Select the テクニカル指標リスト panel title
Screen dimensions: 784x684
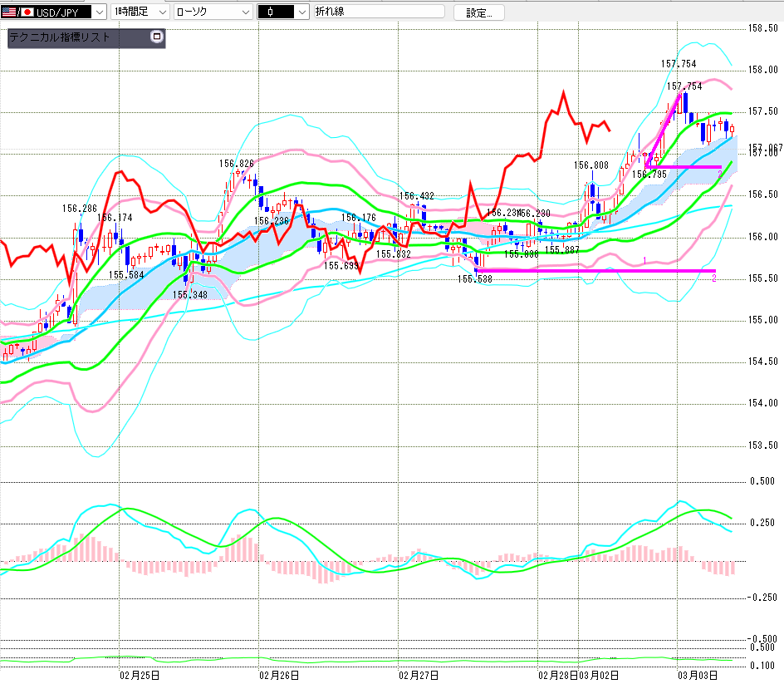[x=60, y=37]
